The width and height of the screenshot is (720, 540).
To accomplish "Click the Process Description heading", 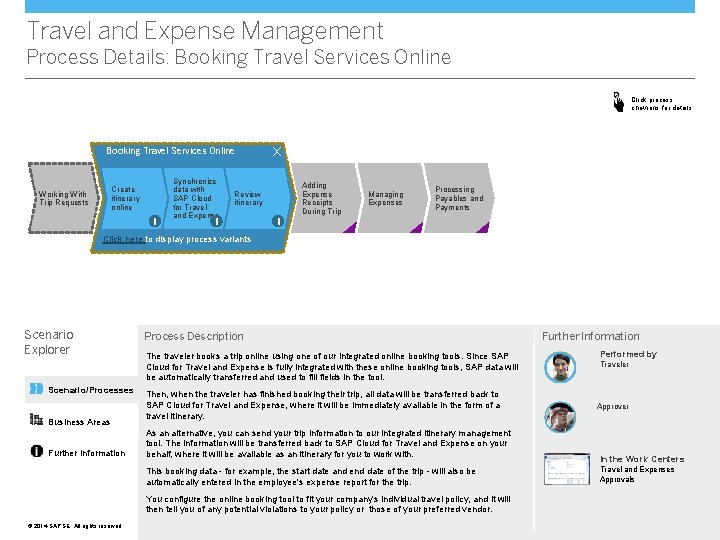I will 194,336.
